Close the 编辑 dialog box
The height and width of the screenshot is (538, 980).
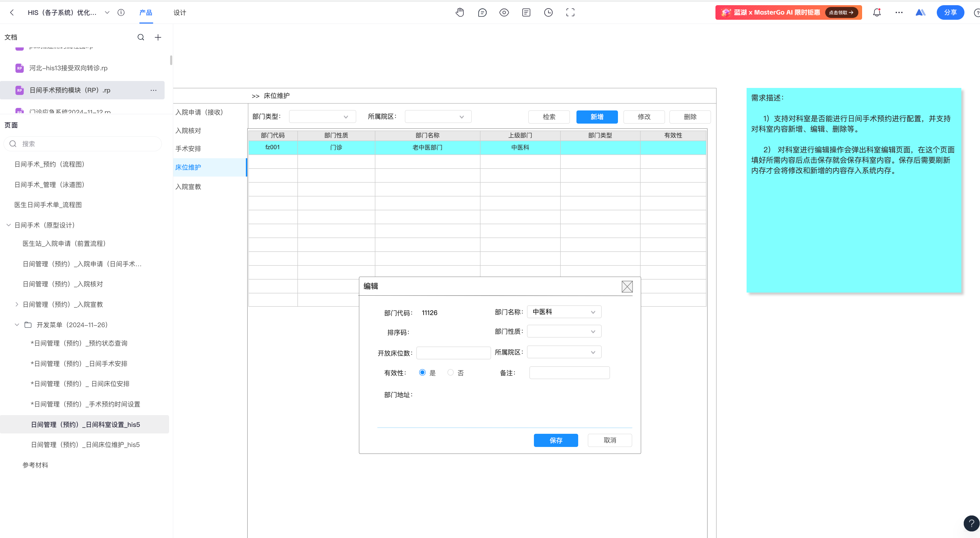627,286
